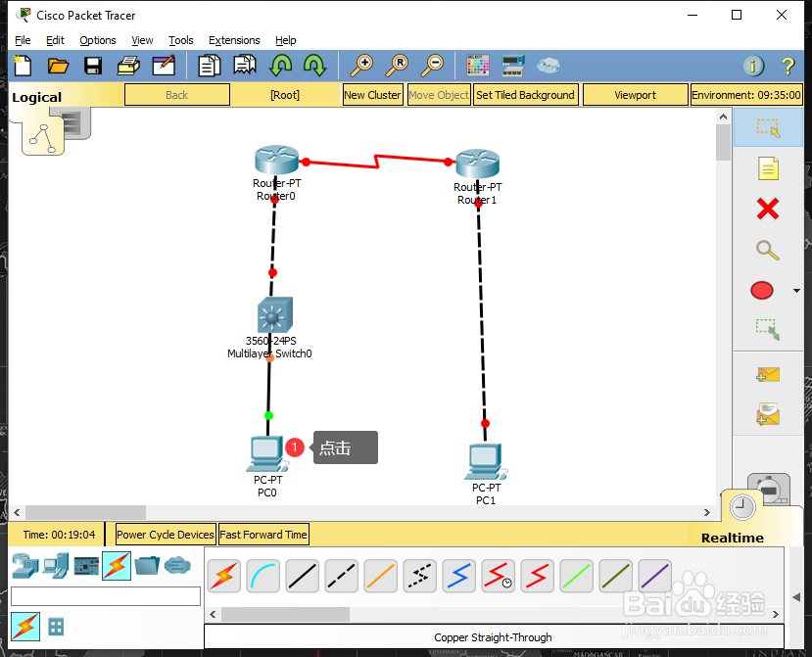Zoom in with plus magnifier

[x=361, y=66]
